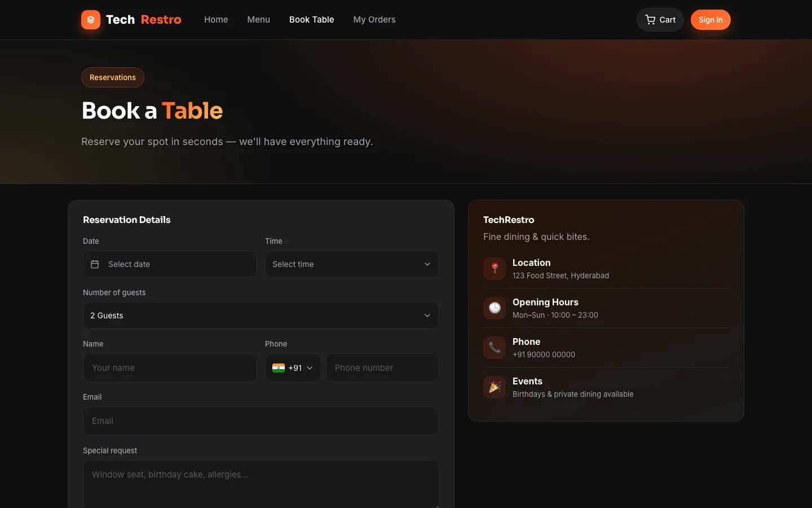Open the +91 country code dropdown
This screenshot has height=508, width=812.
(x=293, y=368)
